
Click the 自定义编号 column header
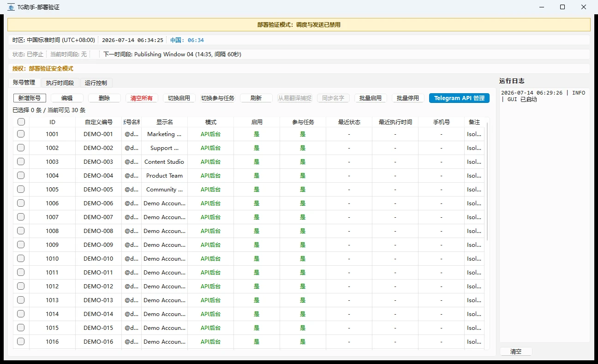[98, 122]
